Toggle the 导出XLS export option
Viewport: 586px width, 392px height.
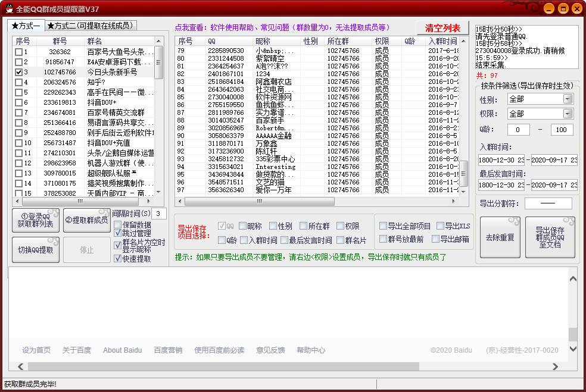click(440, 226)
